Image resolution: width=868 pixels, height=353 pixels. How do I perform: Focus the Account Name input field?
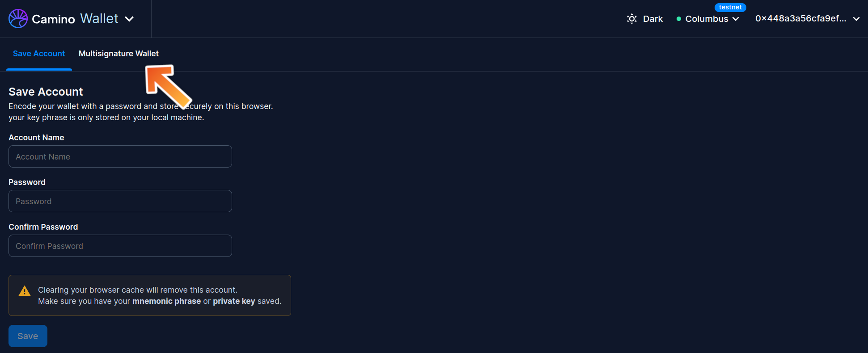click(x=120, y=157)
